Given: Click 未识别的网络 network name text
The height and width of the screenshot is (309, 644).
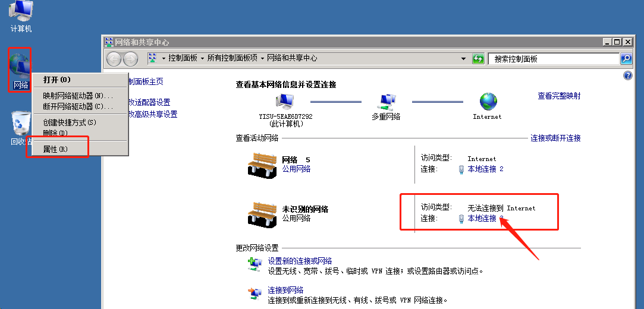Looking at the screenshot, I should [x=305, y=209].
